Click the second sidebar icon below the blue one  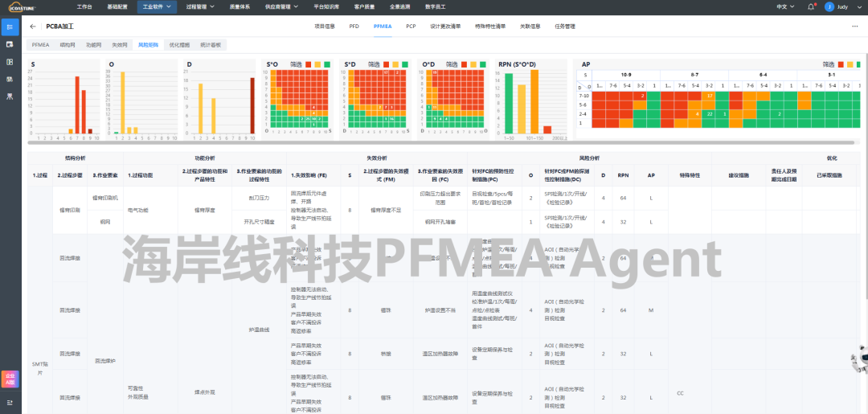10,44
